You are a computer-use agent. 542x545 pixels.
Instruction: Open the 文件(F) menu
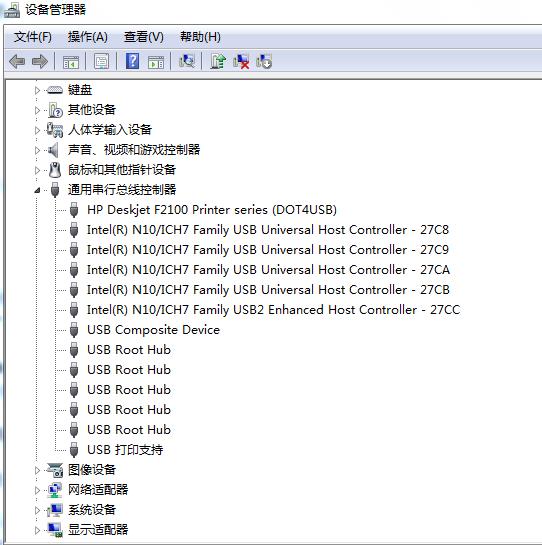coord(33,37)
